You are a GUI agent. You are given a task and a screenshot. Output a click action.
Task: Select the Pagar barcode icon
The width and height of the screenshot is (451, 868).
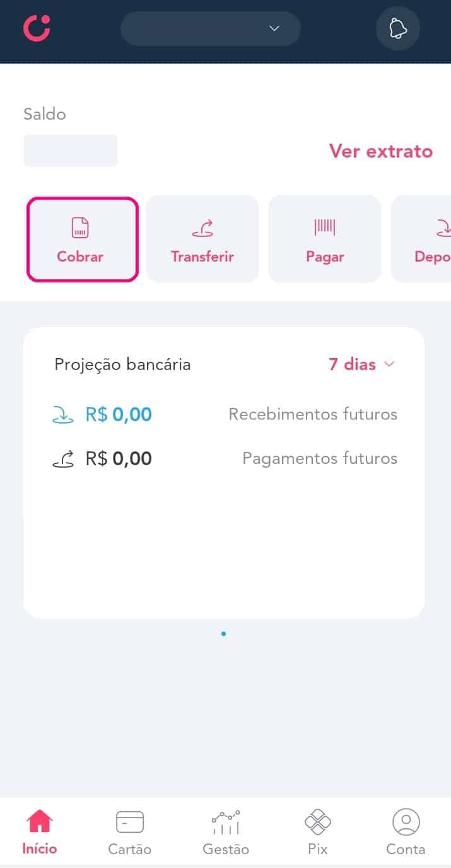click(325, 228)
